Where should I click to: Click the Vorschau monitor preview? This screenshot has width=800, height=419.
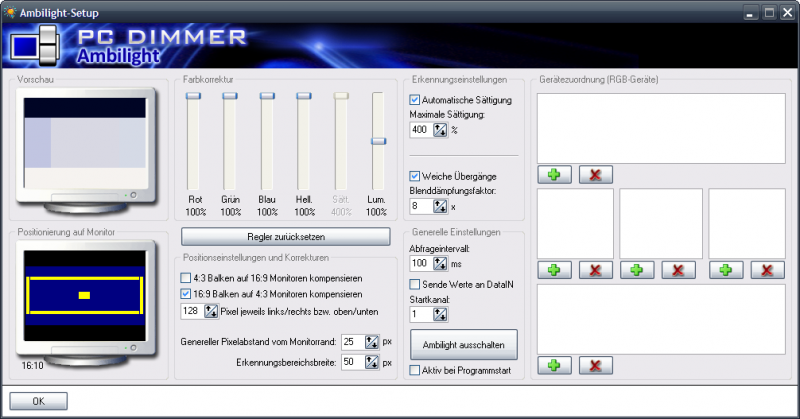coord(86,151)
